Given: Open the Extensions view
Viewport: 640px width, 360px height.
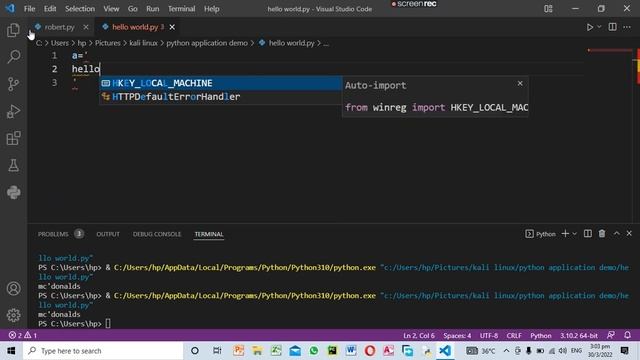Looking at the screenshot, I should 13,138.
